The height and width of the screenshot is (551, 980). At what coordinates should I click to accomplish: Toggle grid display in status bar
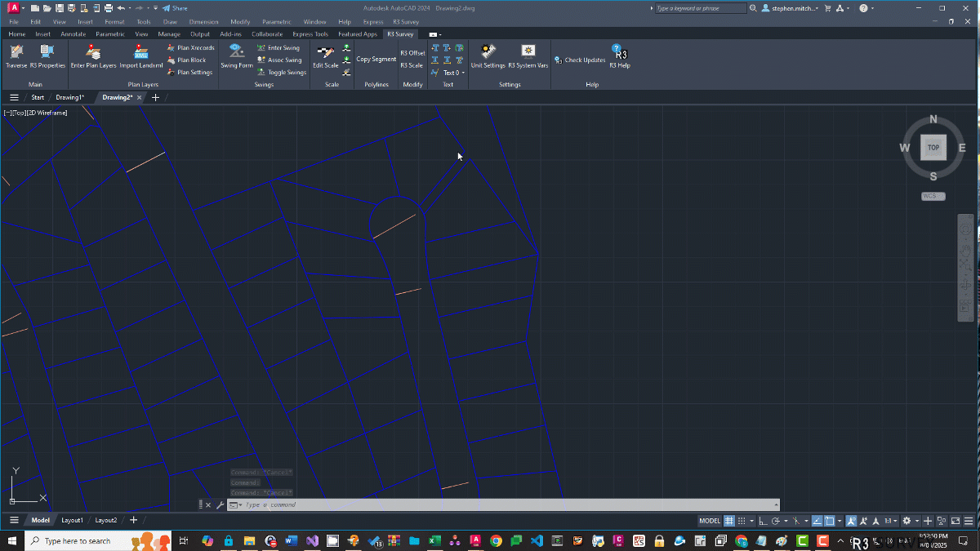click(x=729, y=521)
